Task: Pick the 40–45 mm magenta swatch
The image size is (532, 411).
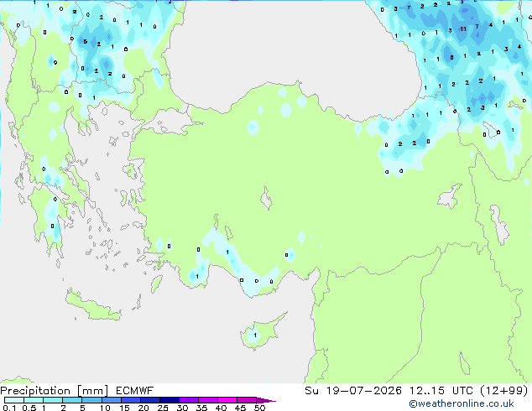Action: tap(227, 400)
